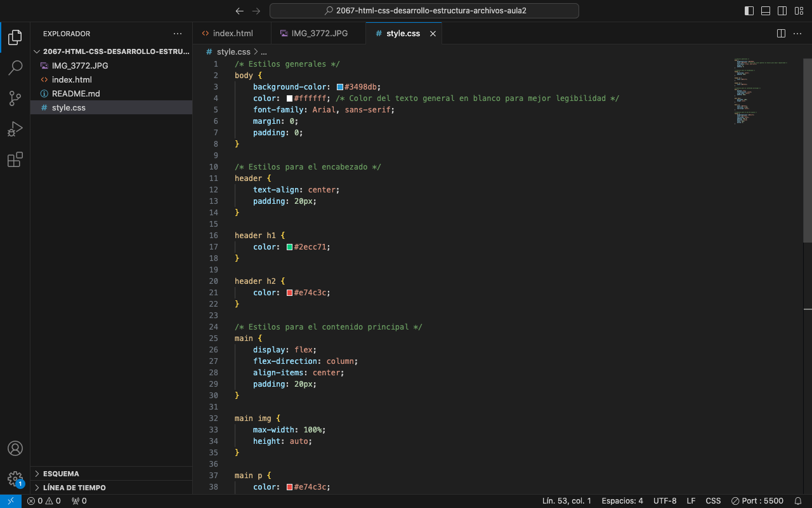812x508 pixels.
Task: Toggle the bottom panel visibility
Action: click(x=766, y=11)
